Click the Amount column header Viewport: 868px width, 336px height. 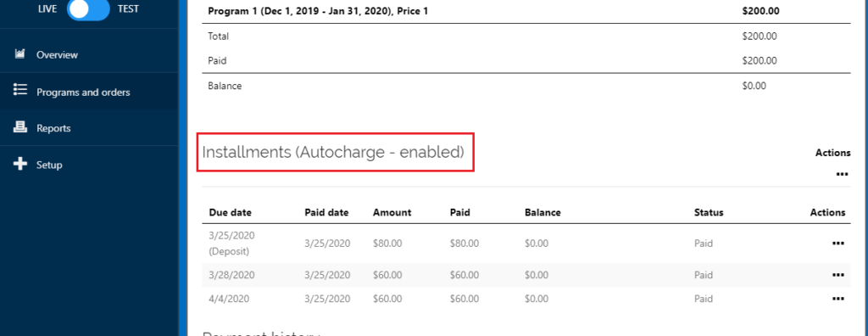coord(392,212)
